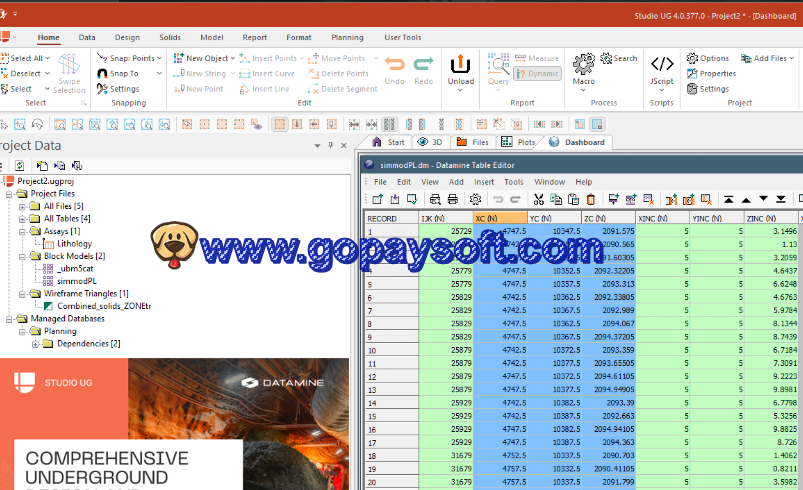Pin the Project Data panel
This screenshot has width=803, height=490.
(x=330, y=146)
